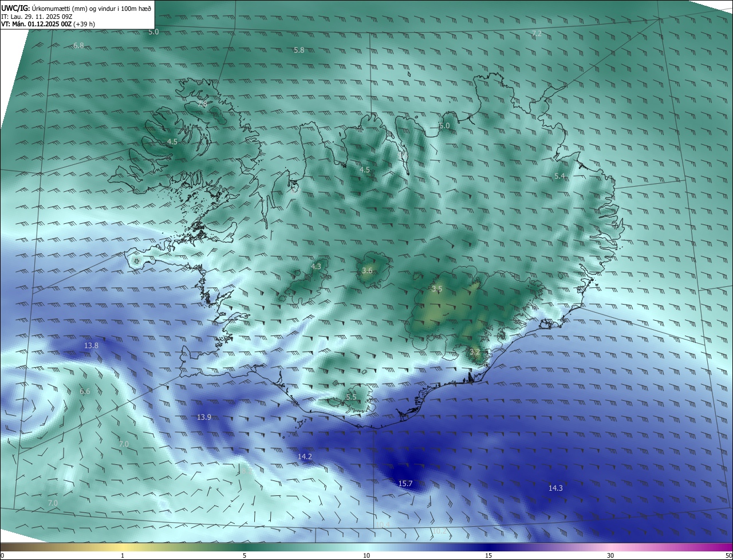
Task: Click the 10.2 value label
Action: coord(439,531)
